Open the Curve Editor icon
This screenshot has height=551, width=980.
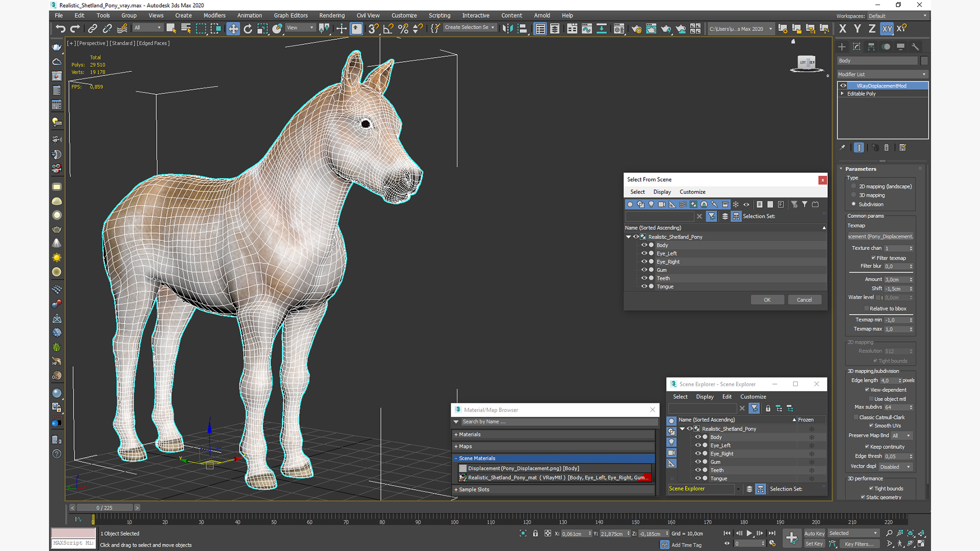coord(587,29)
